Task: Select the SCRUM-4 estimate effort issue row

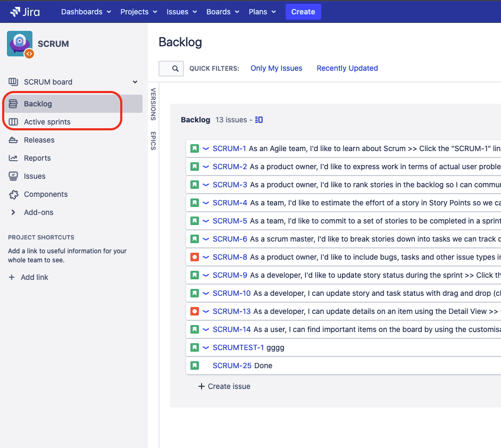Action: tap(344, 203)
